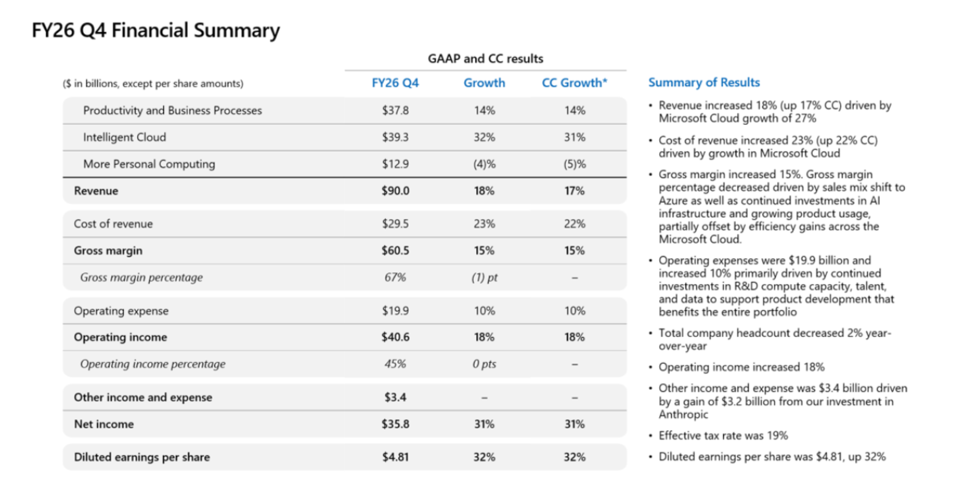Click the Growth column header
This screenshot has width=980, height=483.
point(484,83)
